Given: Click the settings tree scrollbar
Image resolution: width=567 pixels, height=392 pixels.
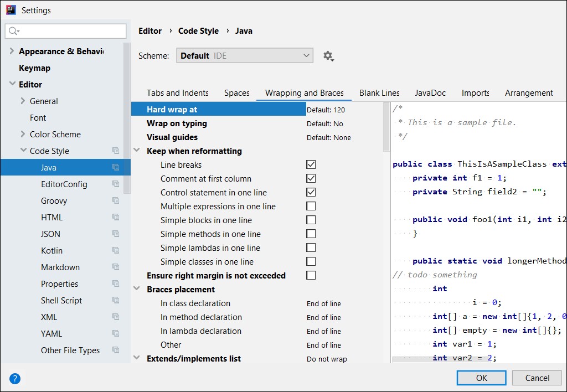Looking at the screenshot, I should (127, 118).
